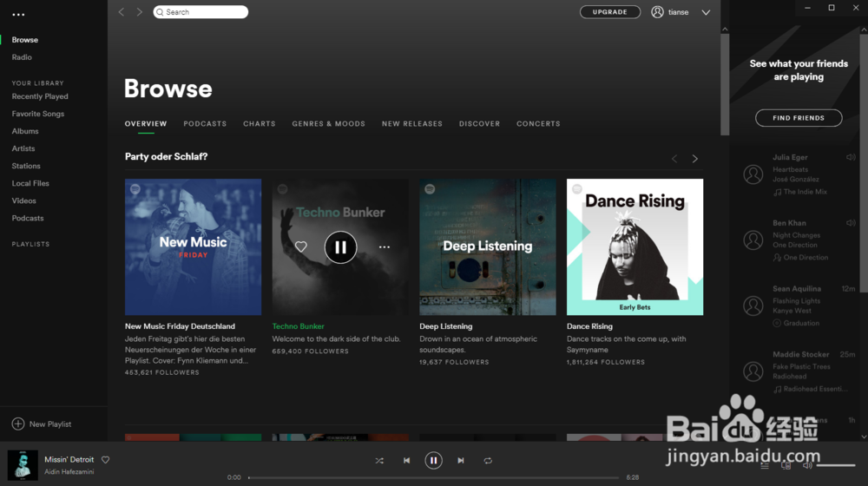
Task: Open Maddie Stocker's friend avatar
Action: click(753, 371)
